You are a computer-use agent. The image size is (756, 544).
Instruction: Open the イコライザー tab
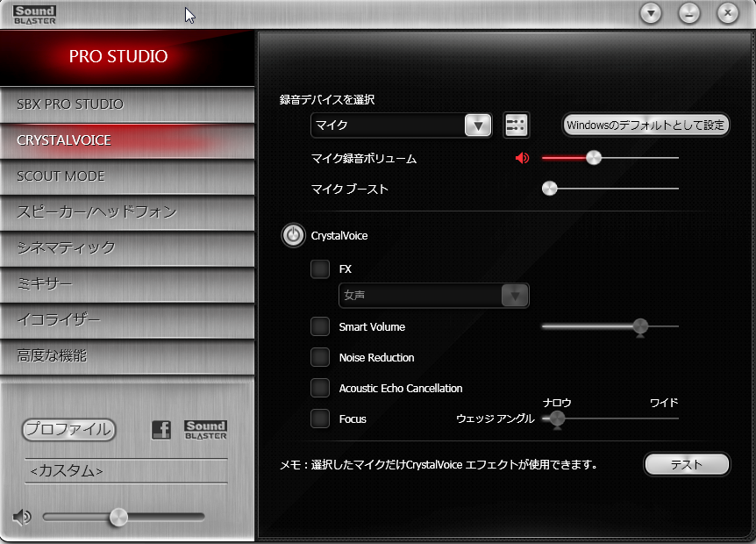[127, 320]
